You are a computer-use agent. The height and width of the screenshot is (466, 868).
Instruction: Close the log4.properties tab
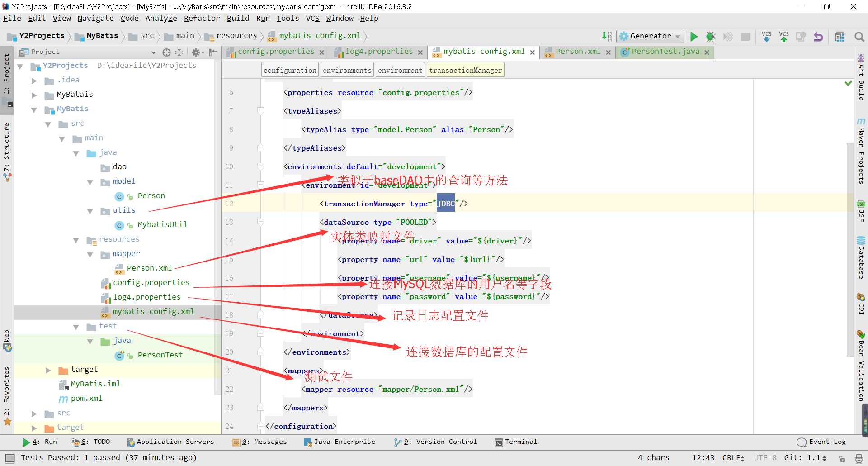coord(420,52)
